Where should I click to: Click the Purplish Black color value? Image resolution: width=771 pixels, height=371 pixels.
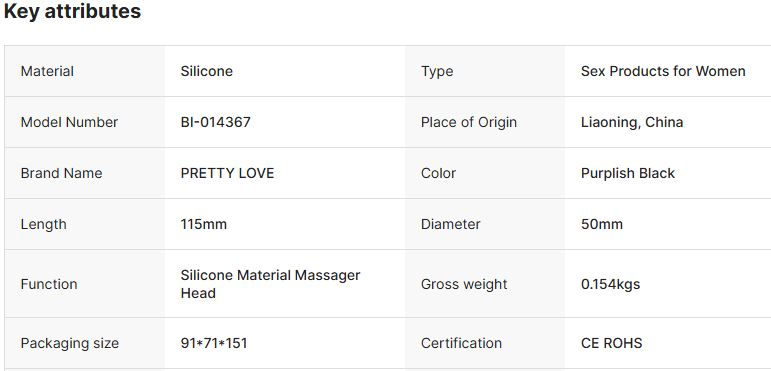click(x=628, y=173)
